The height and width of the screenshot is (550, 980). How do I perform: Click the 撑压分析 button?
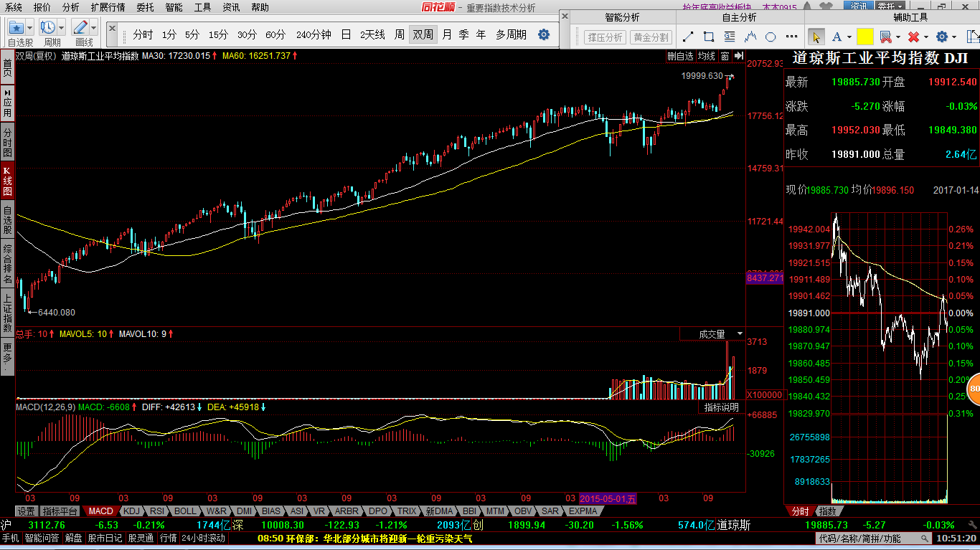[604, 37]
